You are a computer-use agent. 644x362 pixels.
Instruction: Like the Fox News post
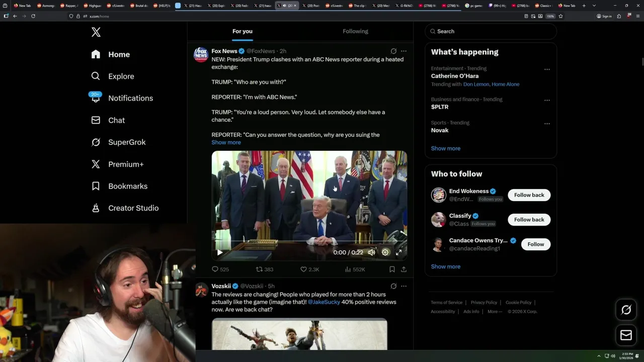coord(309,269)
